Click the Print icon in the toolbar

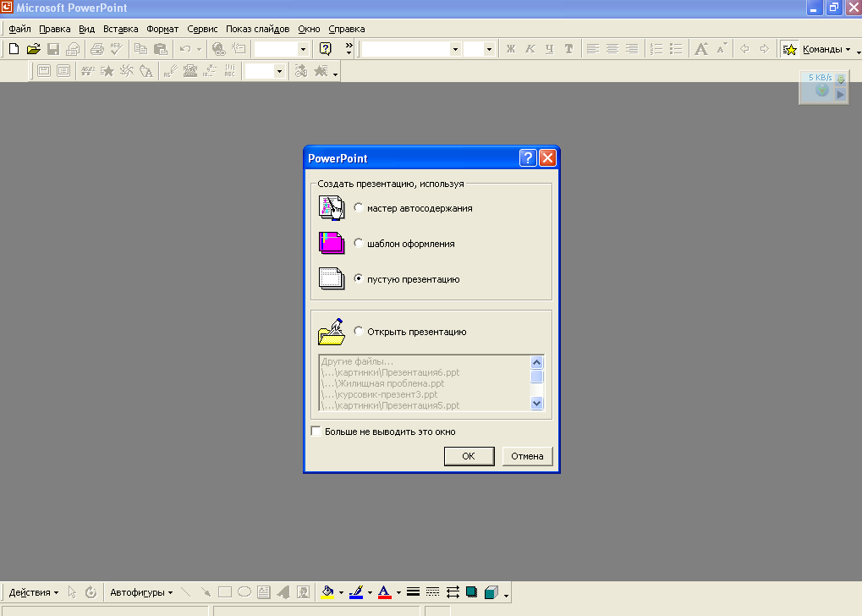pyautogui.click(x=97, y=49)
